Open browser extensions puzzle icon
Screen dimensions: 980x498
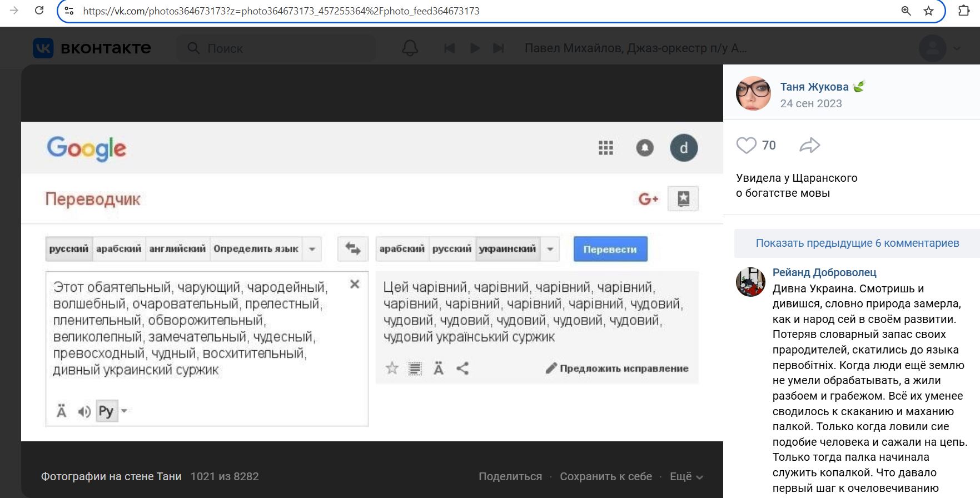coord(964,11)
